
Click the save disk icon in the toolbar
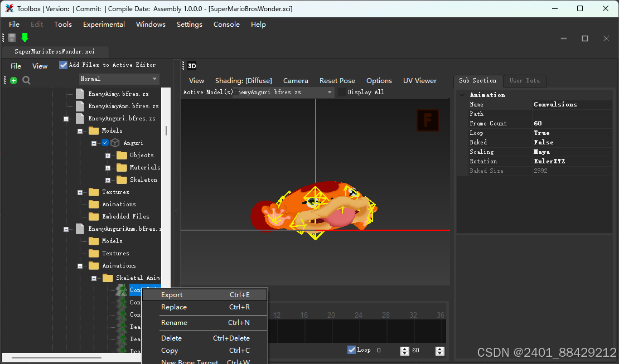(12, 37)
